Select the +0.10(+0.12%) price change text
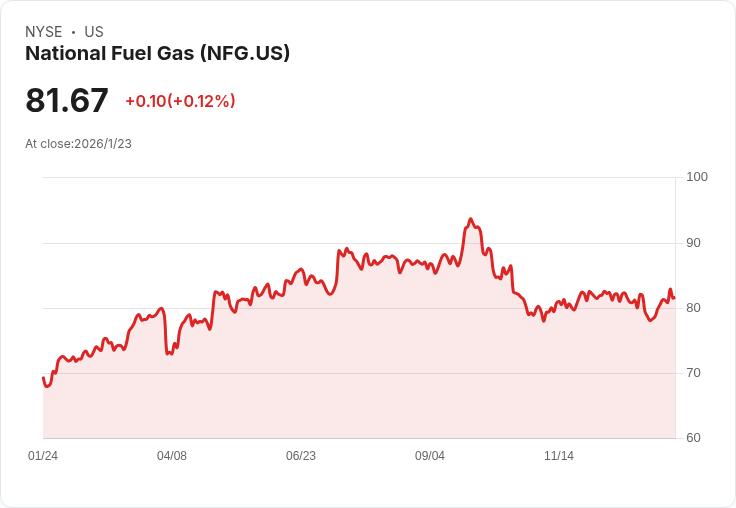The height and width of the screenshot is (508, 736). click(x=180, y=101)
